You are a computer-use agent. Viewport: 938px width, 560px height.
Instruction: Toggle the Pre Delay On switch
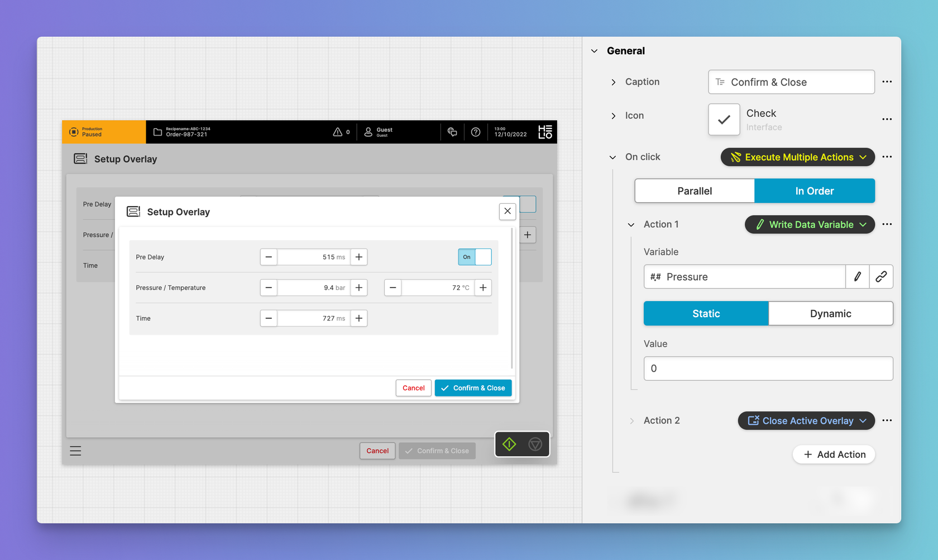(475, 257)
